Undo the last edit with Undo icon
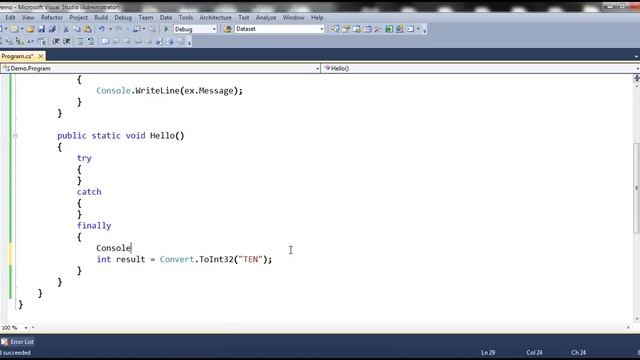 102,29
